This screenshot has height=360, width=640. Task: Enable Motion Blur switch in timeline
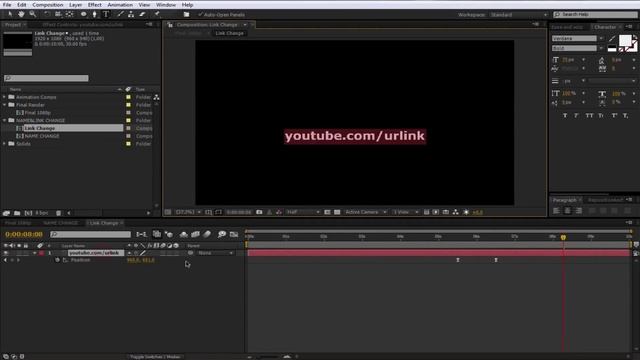click(x=207, y=234)
